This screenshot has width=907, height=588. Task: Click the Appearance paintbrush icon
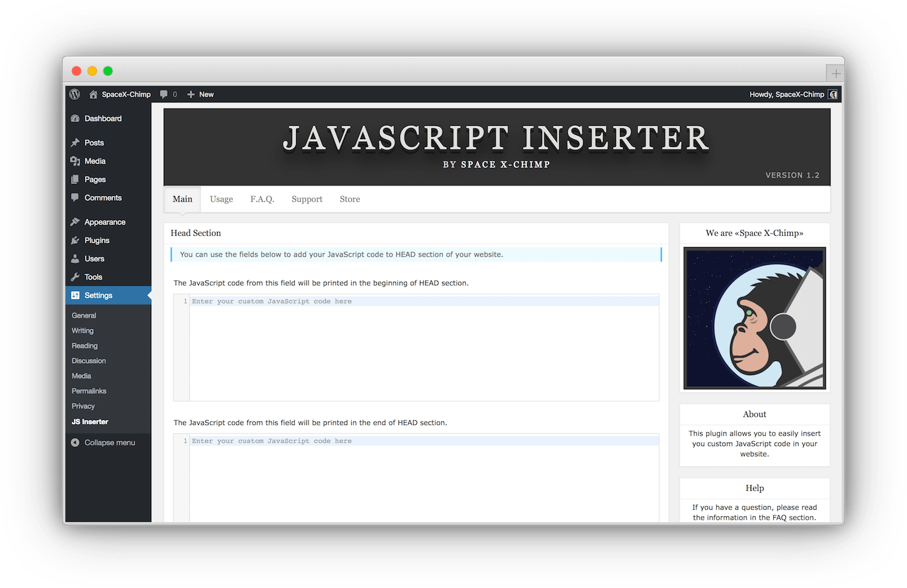pos(75,222)
